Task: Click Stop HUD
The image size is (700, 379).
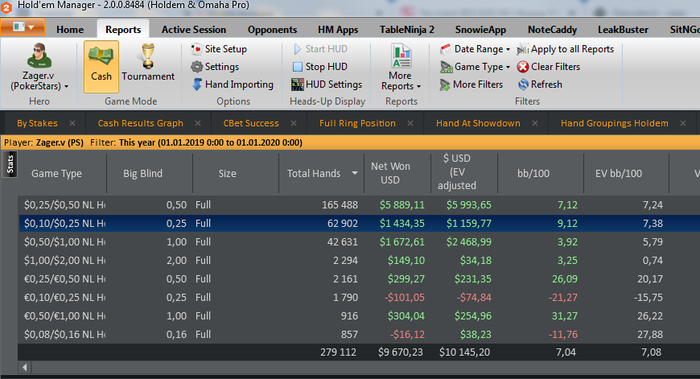Action: [x=319, y=67]
